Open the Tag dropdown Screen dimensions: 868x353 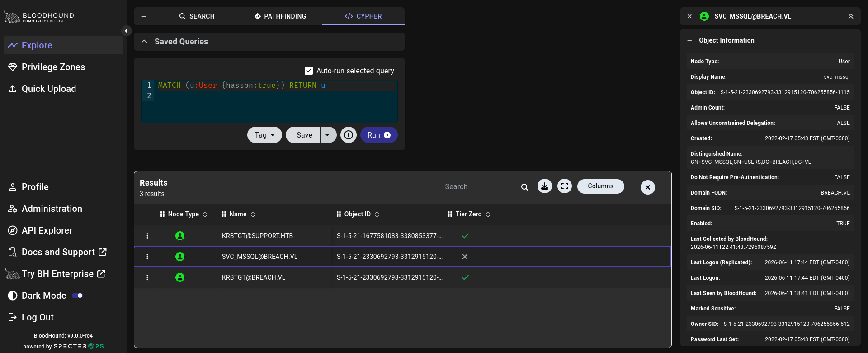tap(264, 135)
